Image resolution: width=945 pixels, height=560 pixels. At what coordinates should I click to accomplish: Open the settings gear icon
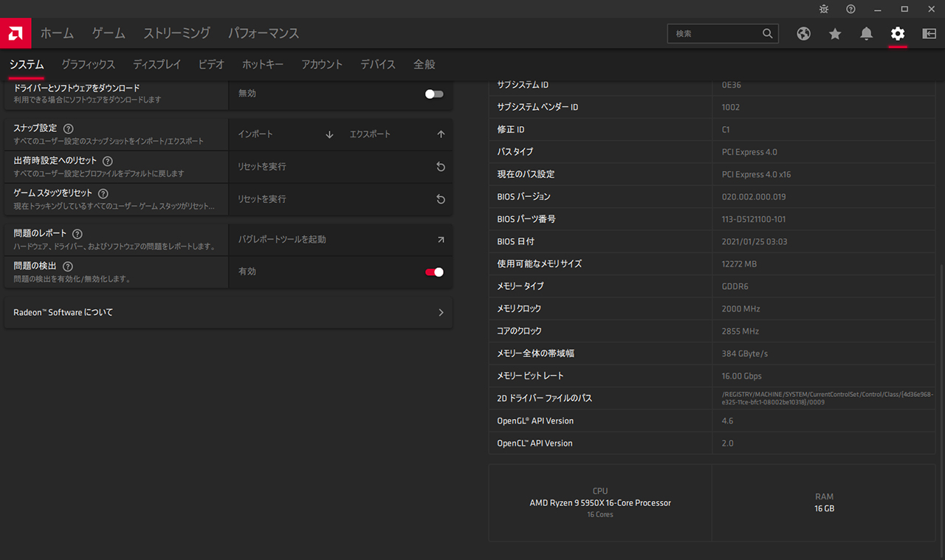pos(898,33)
